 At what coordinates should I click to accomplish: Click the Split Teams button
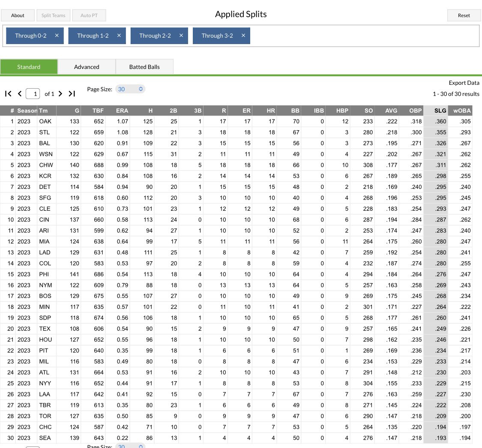tap(54, 15)
